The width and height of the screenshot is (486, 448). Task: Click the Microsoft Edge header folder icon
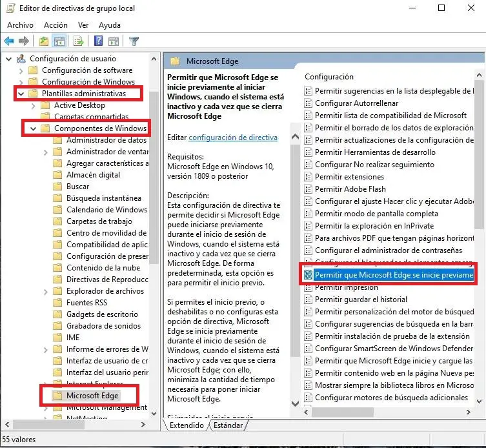tap(175, 61)
